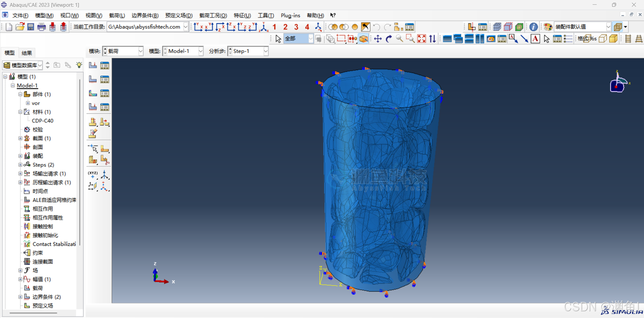Click the Create Predefined Field tool

[x=93, y=93]
